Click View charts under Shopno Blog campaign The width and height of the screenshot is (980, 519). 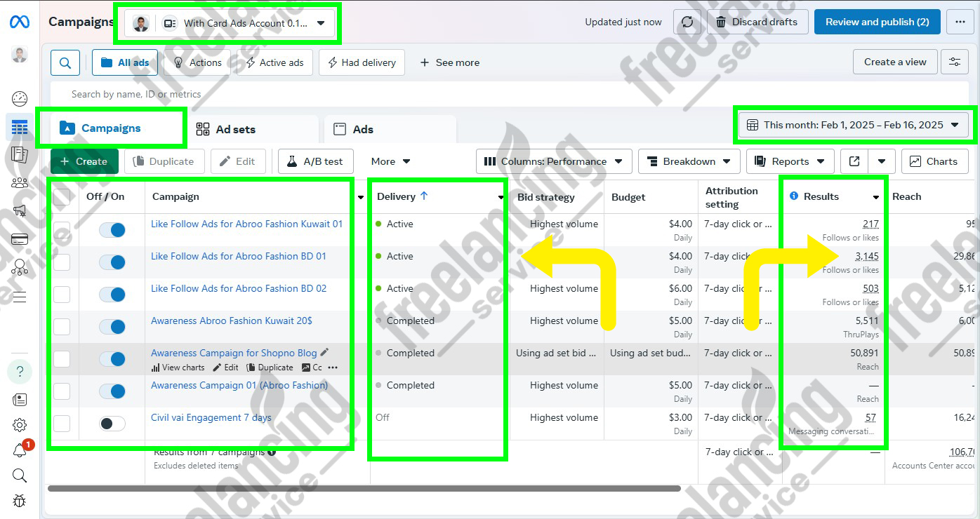pos(178,368)
